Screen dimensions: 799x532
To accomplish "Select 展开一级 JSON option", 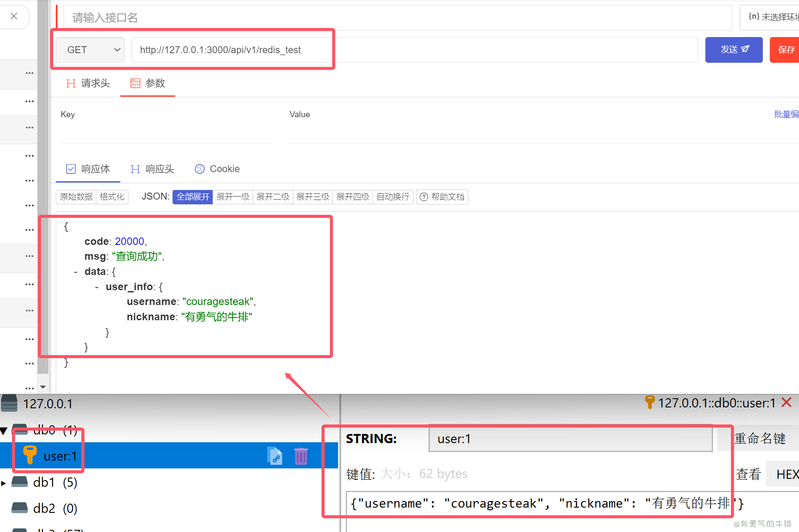I will 233,197.
